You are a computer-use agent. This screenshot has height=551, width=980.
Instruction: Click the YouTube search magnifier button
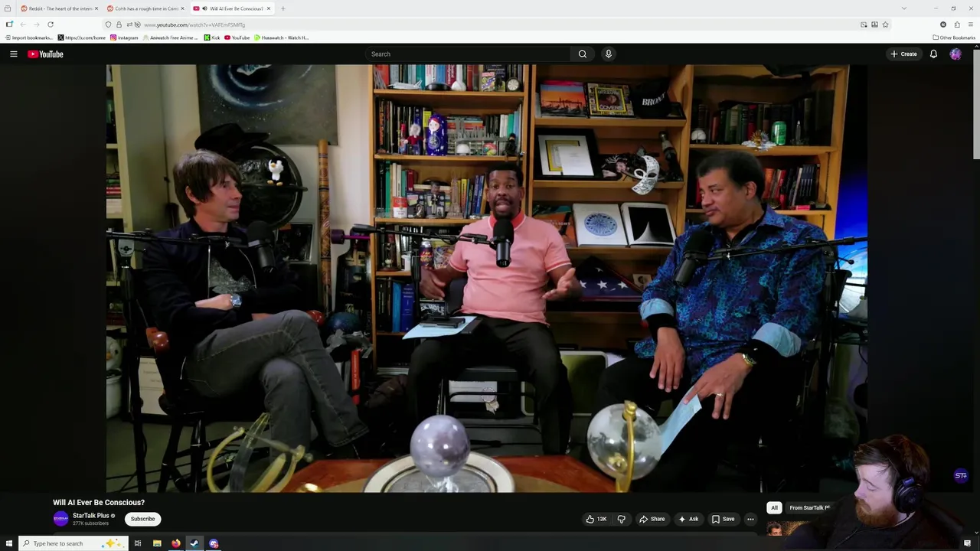[583, 54]
